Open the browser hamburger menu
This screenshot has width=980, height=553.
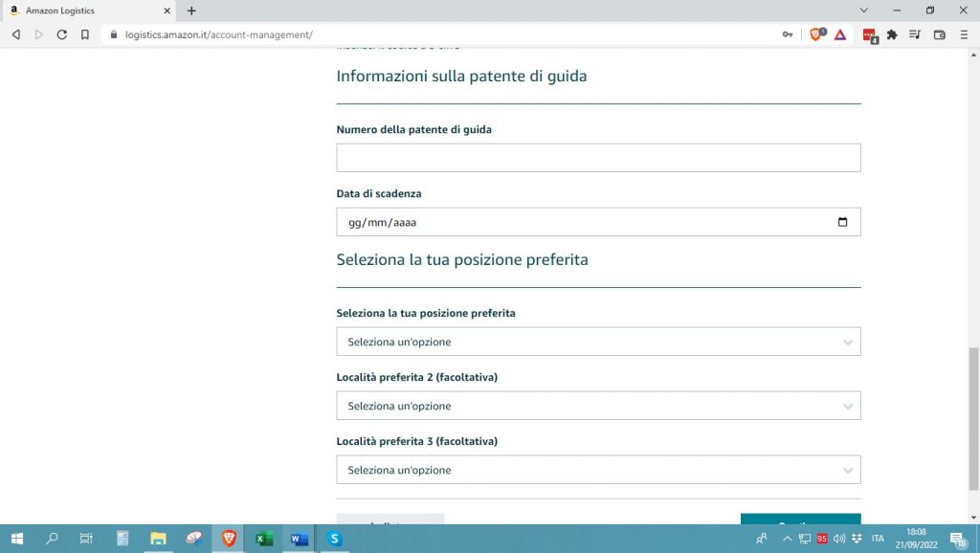pyautogui.click(x=965, y=33)
